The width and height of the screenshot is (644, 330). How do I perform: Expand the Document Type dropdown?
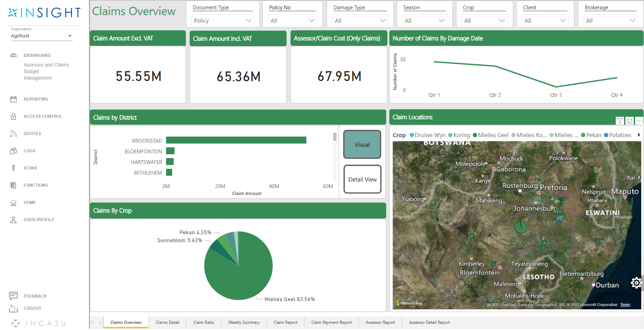222,21
